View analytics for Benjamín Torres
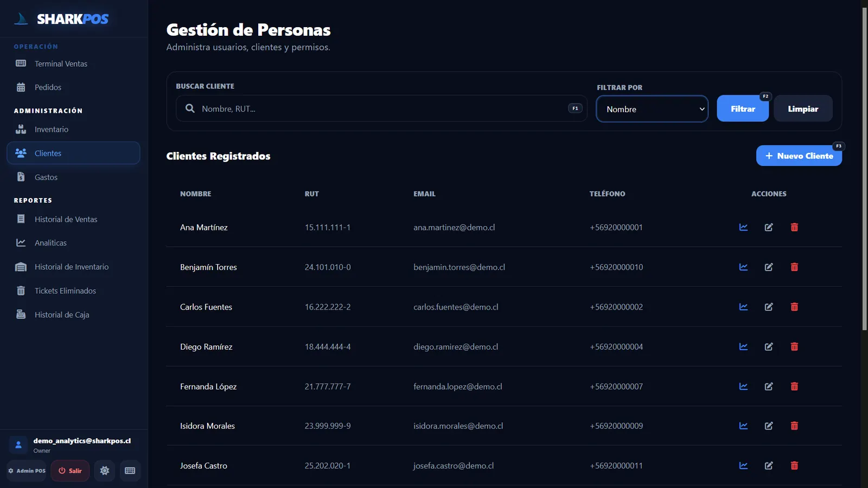 click(x=743, y=267)
